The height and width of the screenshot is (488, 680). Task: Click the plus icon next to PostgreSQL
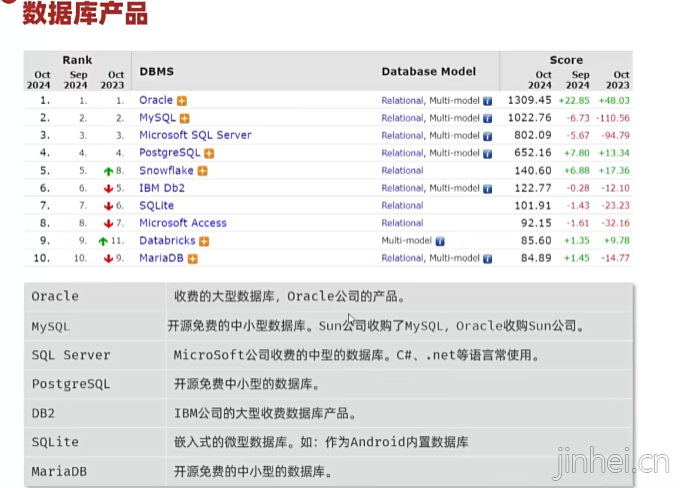tap(209, 154)
